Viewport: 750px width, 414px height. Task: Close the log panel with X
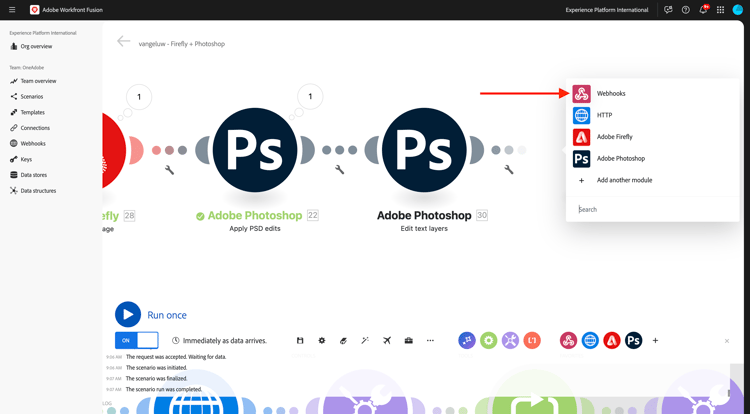tap(727, 341)
